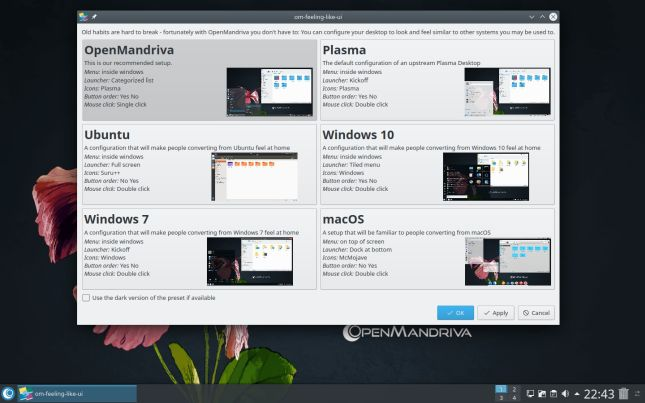Click the 'Launcher: Dock at bottom' text

click(357, 250)
